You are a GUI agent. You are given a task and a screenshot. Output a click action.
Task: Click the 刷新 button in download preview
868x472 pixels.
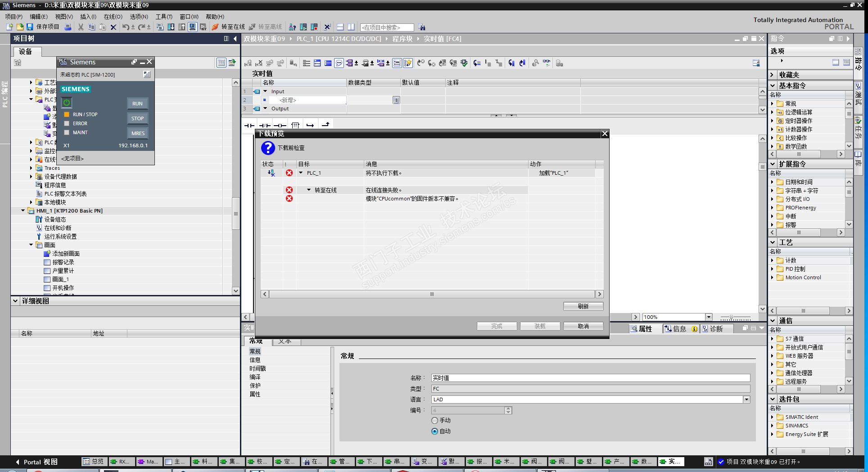[x=583, y=306]
